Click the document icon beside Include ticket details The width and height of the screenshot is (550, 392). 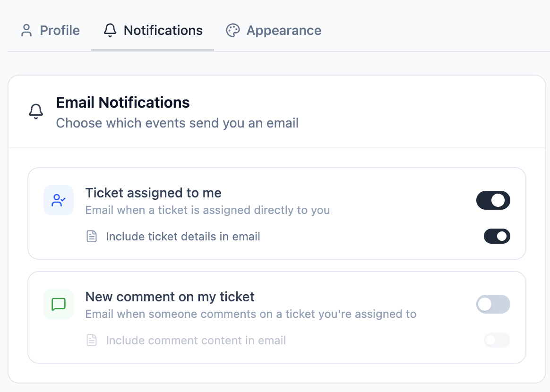click(x=92, y=236)
